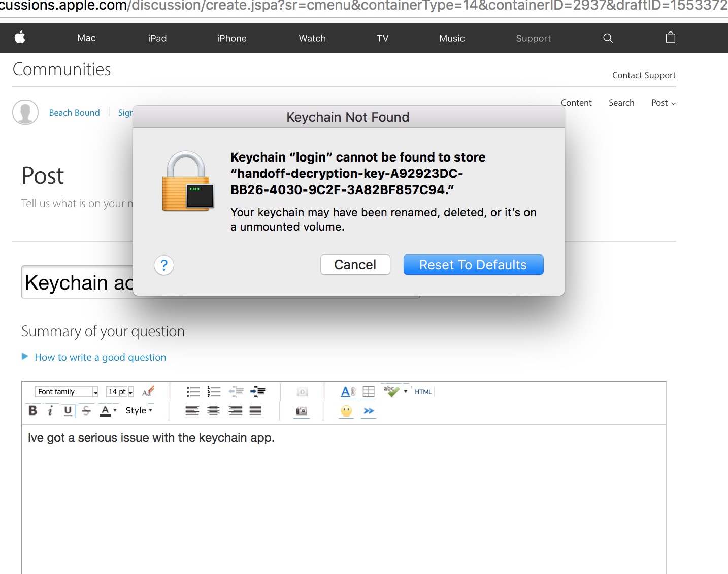Click the insert image camera icon
The image size is (728, 574).
point(302,411)
